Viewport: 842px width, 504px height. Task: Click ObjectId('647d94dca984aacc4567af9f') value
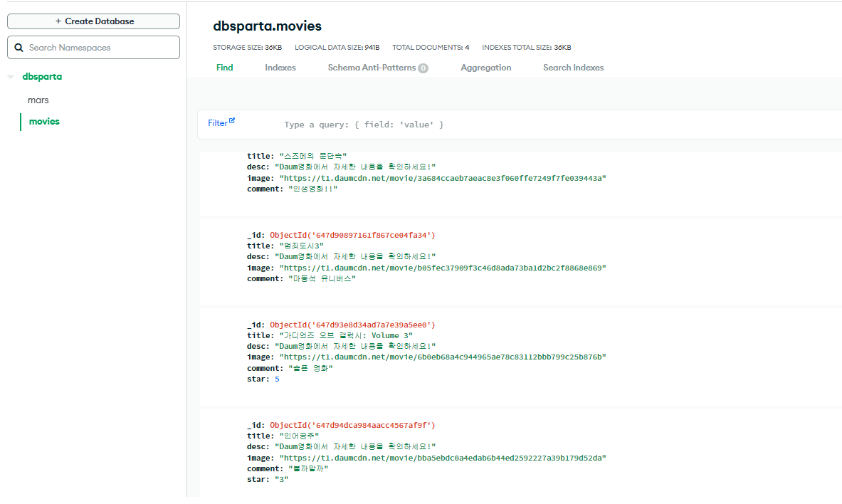pos(352,425)
